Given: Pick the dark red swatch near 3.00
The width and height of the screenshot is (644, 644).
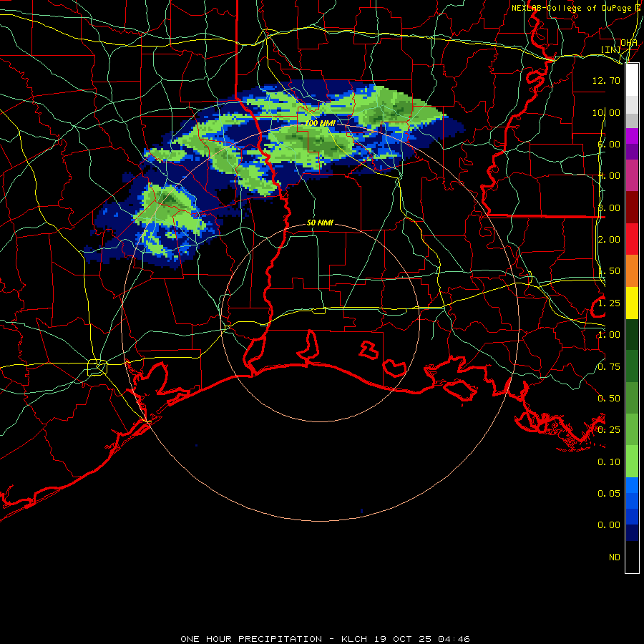Looking at the screenshot, I should click(632, 208).
